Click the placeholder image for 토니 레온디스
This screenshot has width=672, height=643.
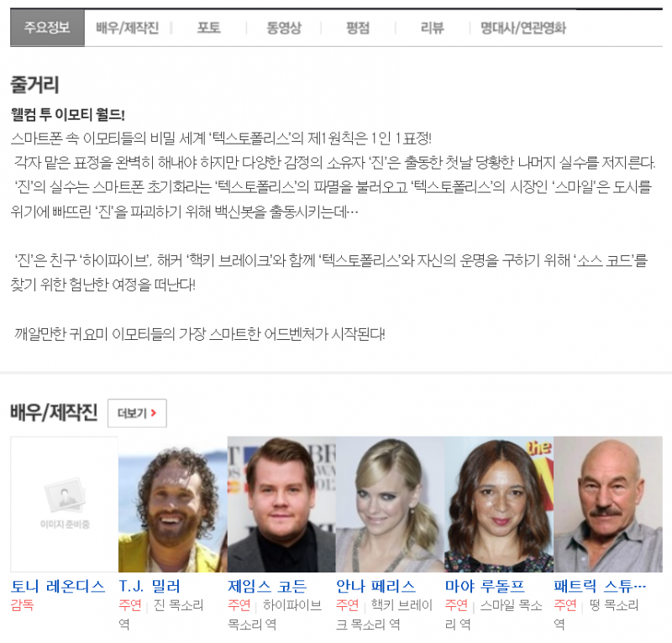64,504
